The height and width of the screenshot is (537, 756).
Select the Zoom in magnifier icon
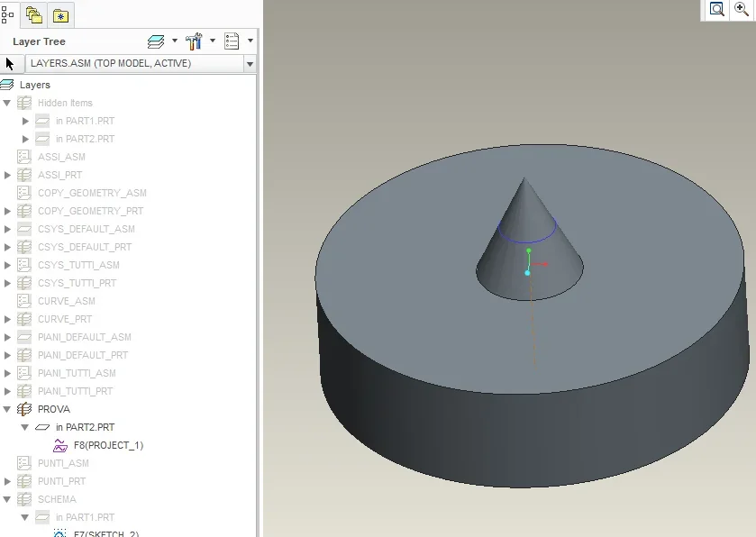pyautogui.click(x=741, y=9)
